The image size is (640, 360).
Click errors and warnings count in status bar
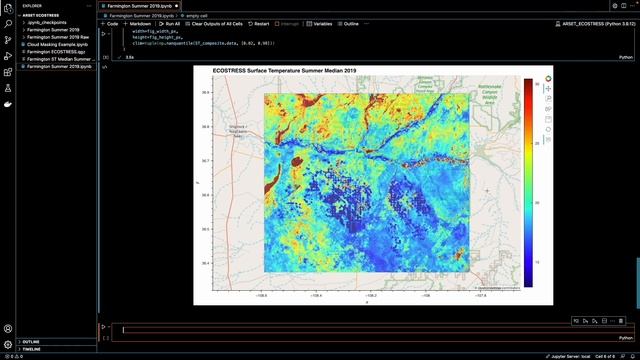(x=13, y=356)
